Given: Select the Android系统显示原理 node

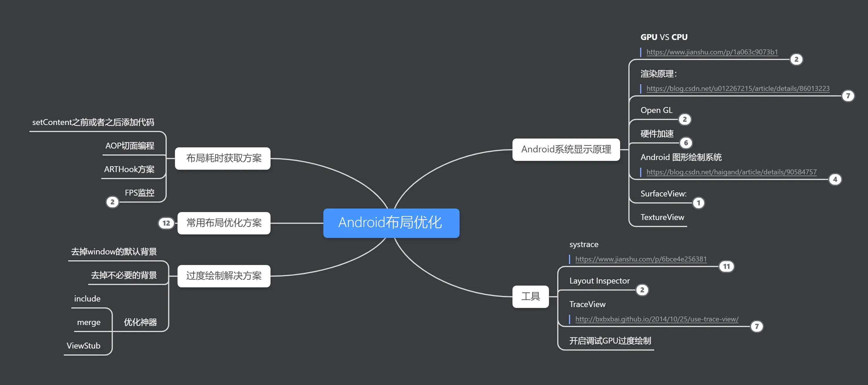Looking at the screenshot, I should [566, 149].
